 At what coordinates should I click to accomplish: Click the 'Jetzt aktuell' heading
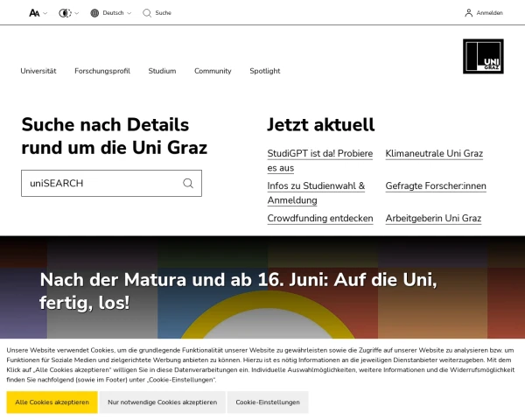tap(320, 125)
